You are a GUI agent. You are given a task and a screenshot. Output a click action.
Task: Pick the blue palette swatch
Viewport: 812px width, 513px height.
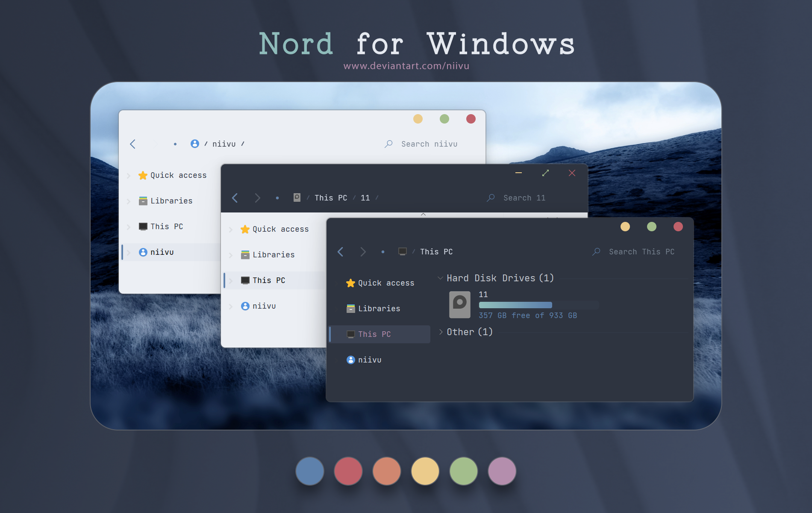[x=310, y=471]
